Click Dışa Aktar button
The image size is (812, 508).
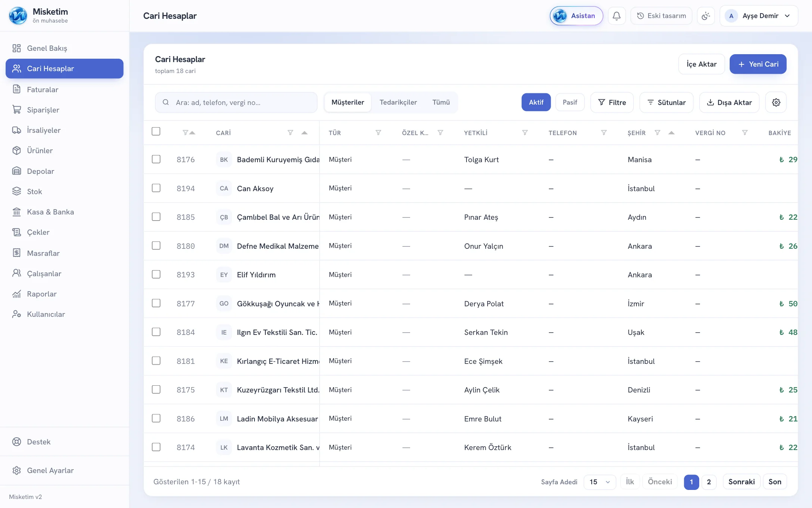click(729, 102)
